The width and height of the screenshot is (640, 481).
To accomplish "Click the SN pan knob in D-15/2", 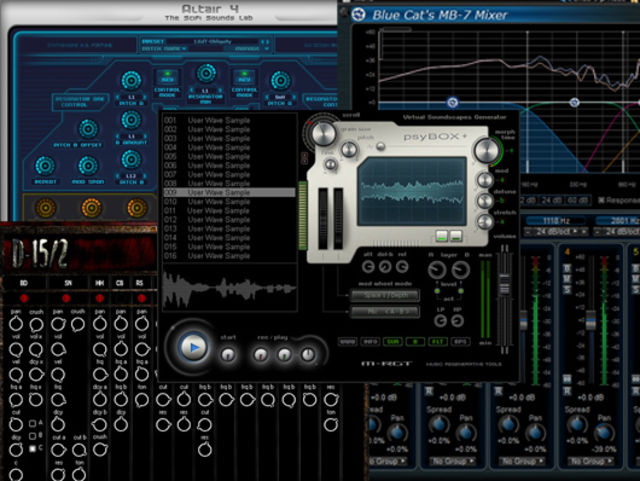I will [58, 324].
